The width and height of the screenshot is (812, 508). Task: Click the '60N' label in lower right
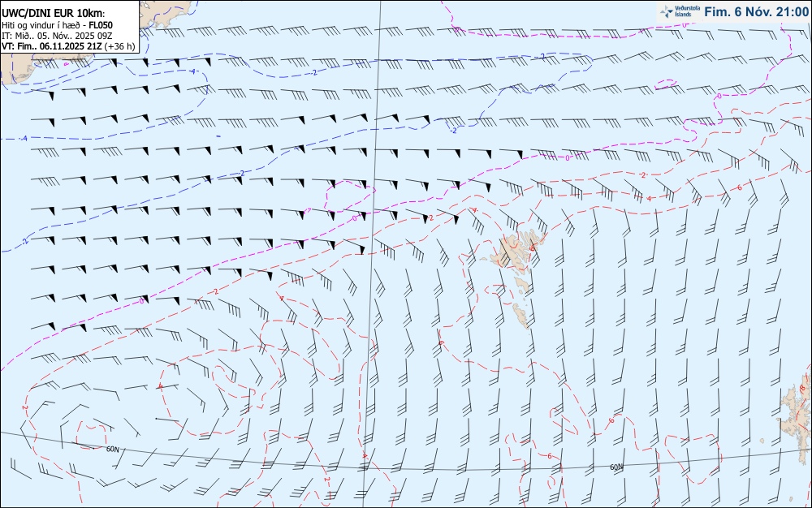616,467
